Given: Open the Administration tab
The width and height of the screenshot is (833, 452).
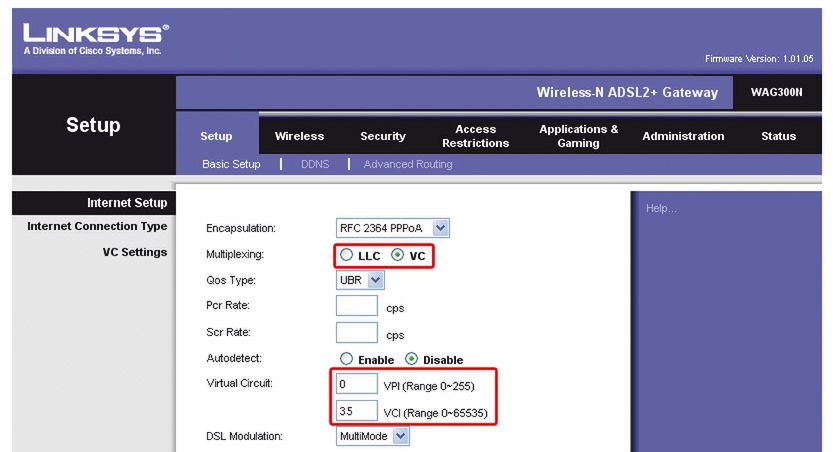Looking at the screenshot, I should tap(683, 136).
